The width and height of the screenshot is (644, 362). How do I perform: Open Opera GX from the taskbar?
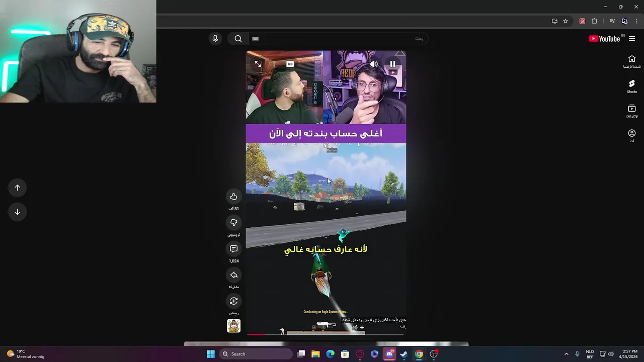pyautogui.click(x=360, y=354)
